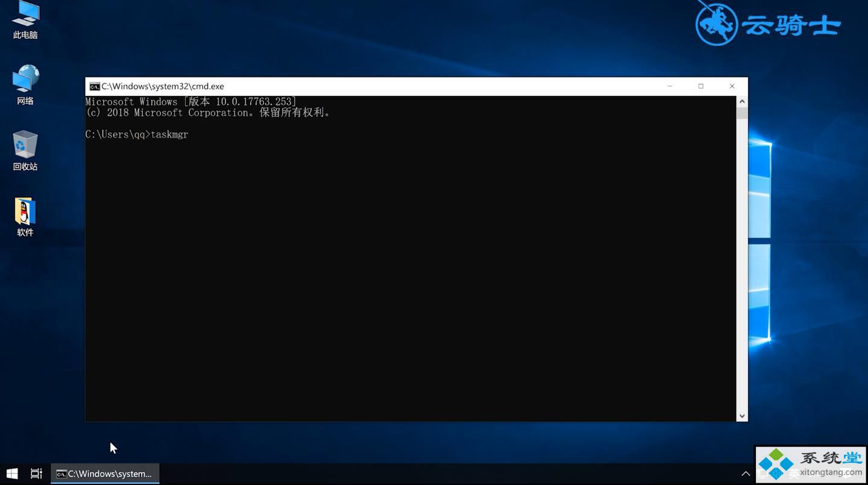
Task: Close the cmd.exe window
Action: coord(732,86)
